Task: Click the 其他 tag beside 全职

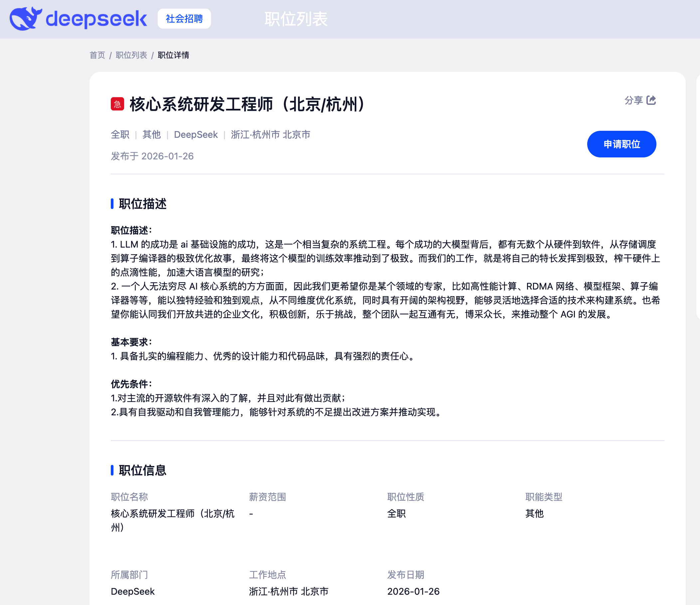Action: pos(151,134)
